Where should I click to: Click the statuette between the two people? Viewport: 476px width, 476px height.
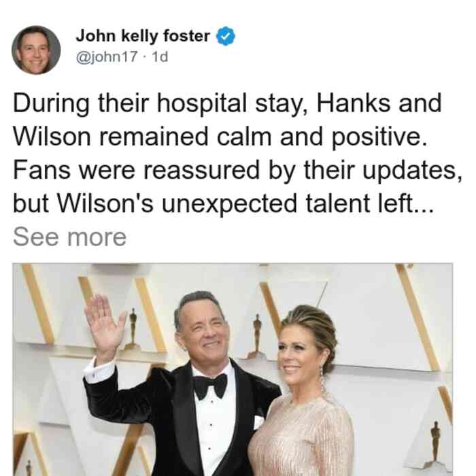coord(257,336)
